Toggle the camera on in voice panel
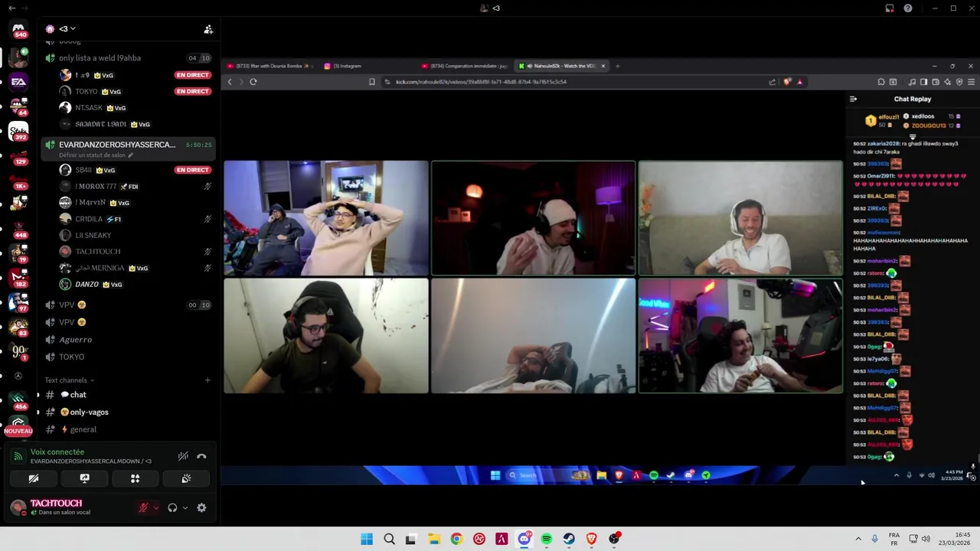The height and width of the screenshot is (551, 980). (x=34, y=478)
